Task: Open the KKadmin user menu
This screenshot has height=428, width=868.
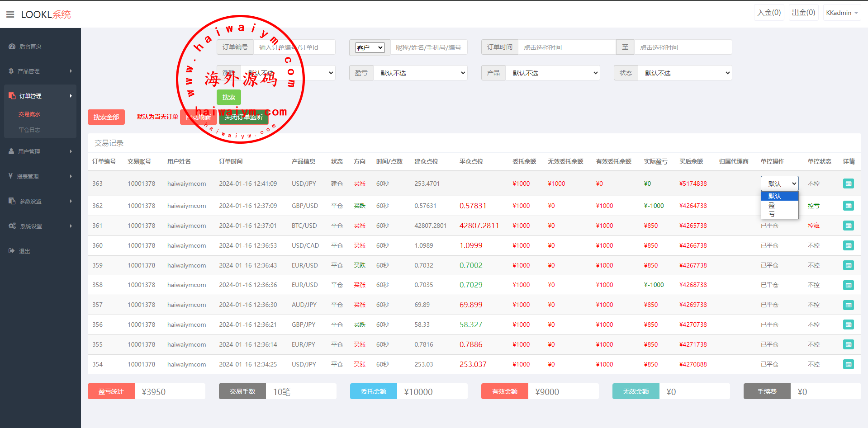Action: (x=841, y=13)
